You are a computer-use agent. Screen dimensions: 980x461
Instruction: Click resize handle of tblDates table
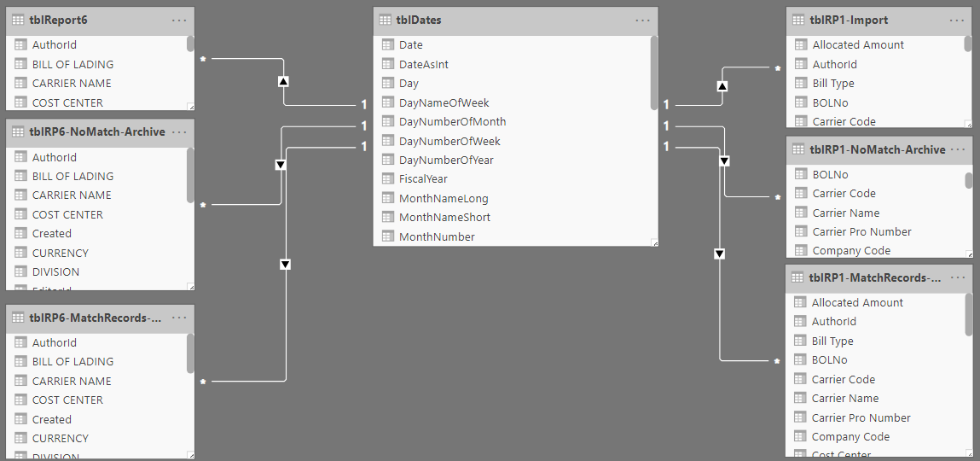(653, 242)
